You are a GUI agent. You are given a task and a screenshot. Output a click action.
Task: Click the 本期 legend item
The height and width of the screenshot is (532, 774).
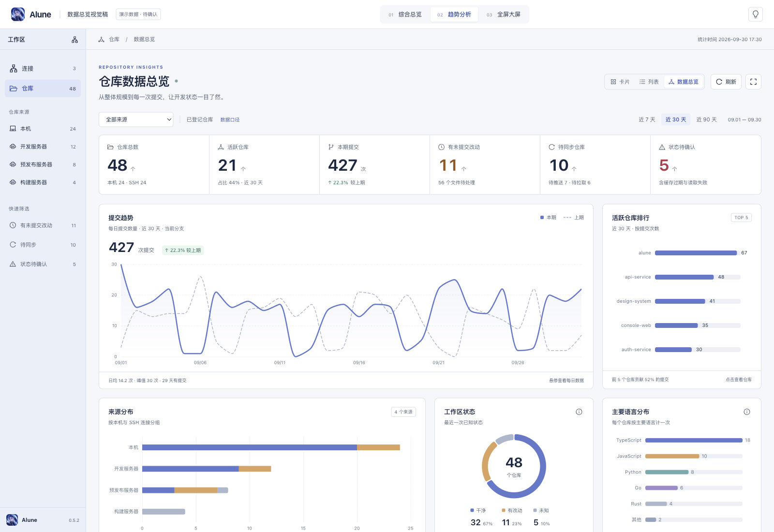point(548,218)
